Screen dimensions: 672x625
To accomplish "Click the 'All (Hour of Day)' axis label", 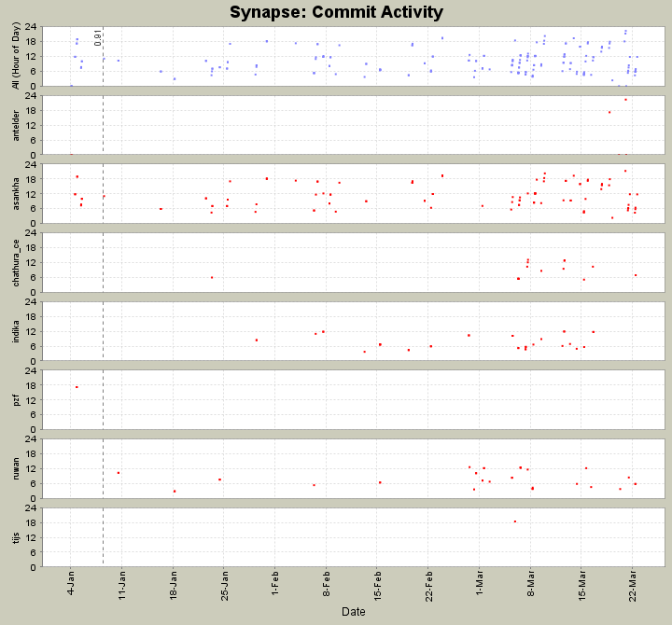I will 16,56.
